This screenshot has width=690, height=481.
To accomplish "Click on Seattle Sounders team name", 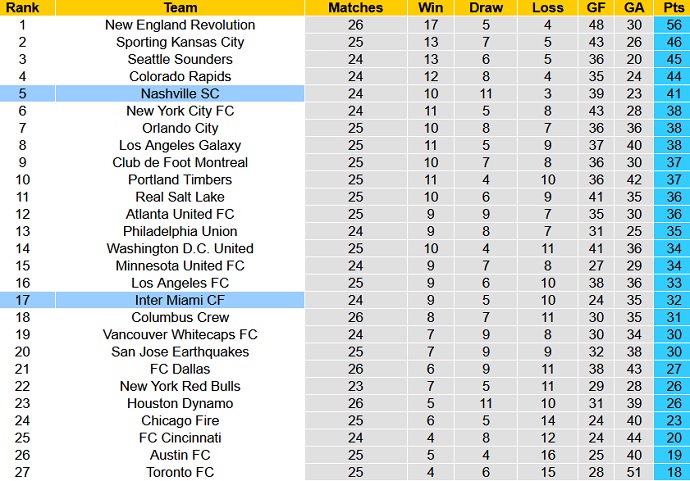I will coord(180,59).
